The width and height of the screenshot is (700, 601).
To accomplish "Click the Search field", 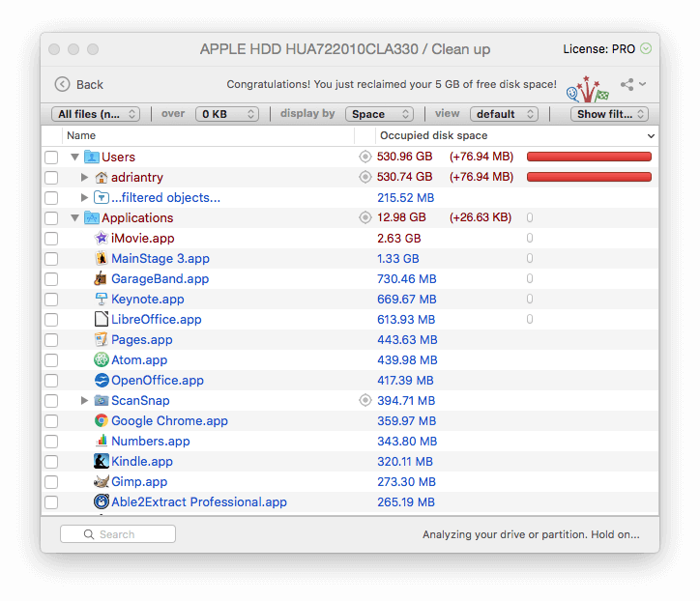I will [118, 534].
